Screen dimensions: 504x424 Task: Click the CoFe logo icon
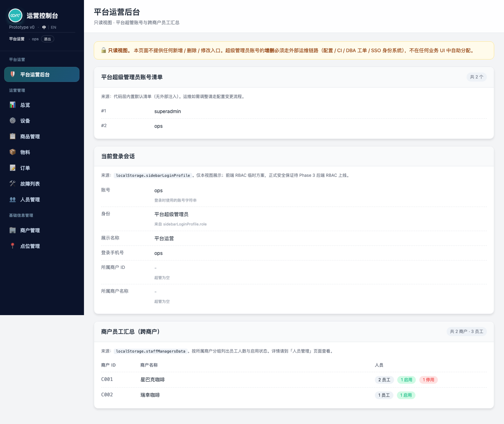point(15,15)
